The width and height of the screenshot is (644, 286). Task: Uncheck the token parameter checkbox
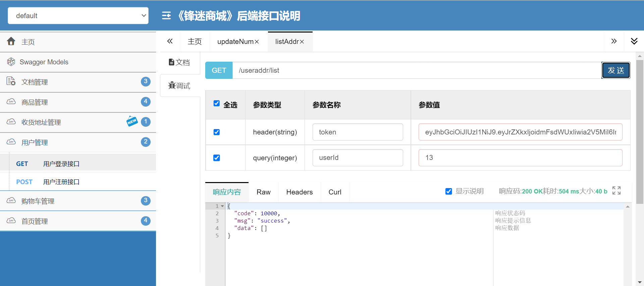pyautogui.click(x=217, y=132)
